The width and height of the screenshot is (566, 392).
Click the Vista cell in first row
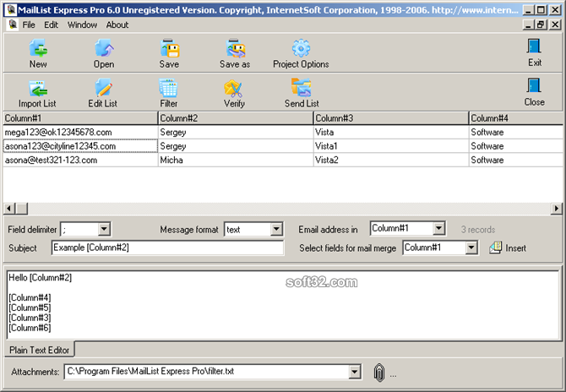pos(391,132)
